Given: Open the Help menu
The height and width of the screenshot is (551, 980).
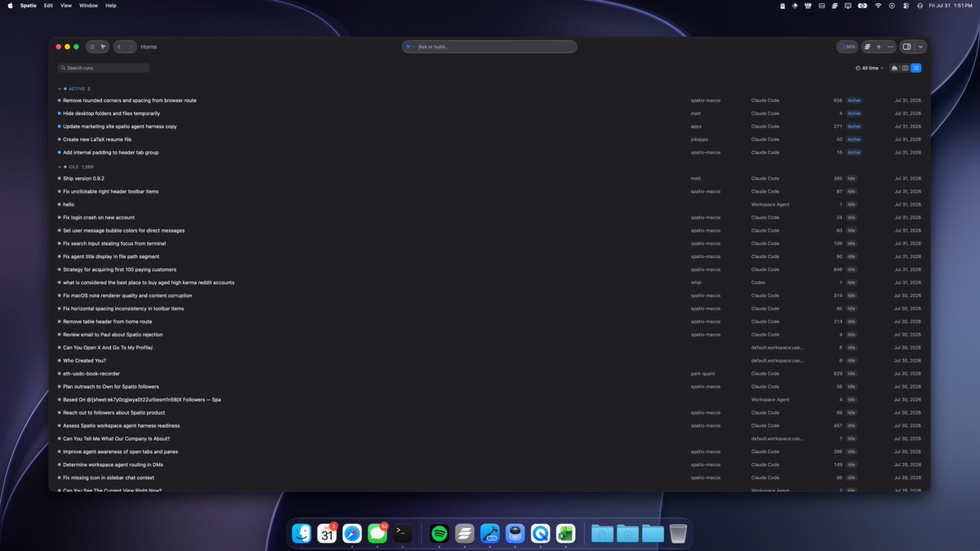Looking at the screenshot, I should point(111,5).
